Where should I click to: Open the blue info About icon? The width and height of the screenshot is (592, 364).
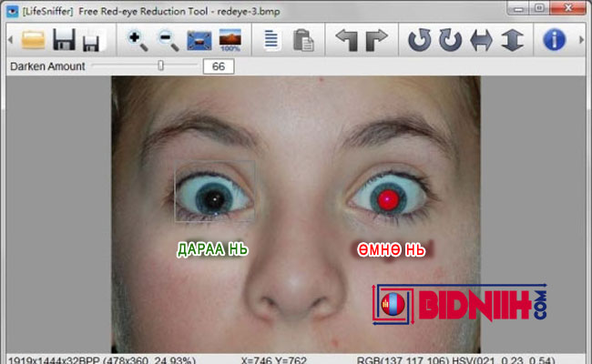coord(554,40)
